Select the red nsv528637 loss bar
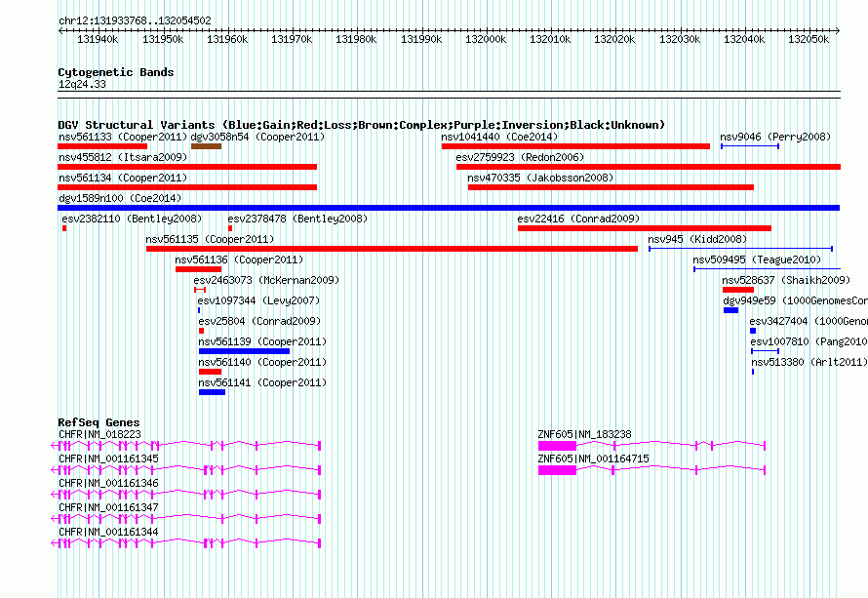The width and height of the screenshot is (868, 598). (738, 290)
